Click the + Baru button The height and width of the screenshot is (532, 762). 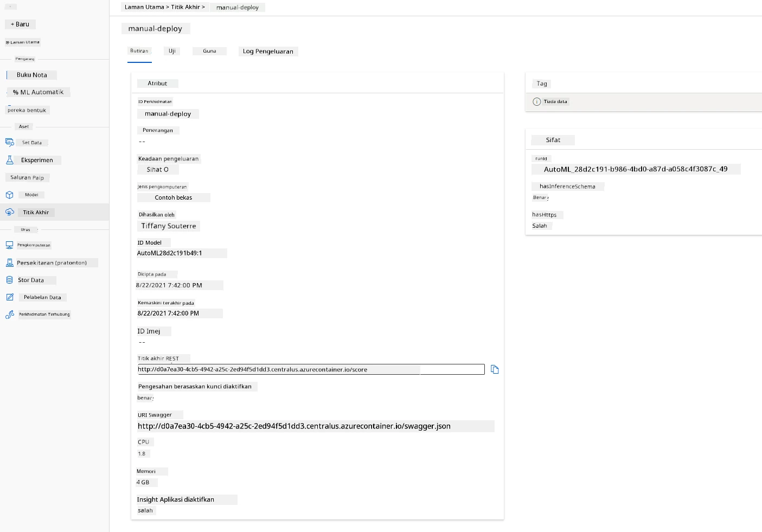click(20, 24)
